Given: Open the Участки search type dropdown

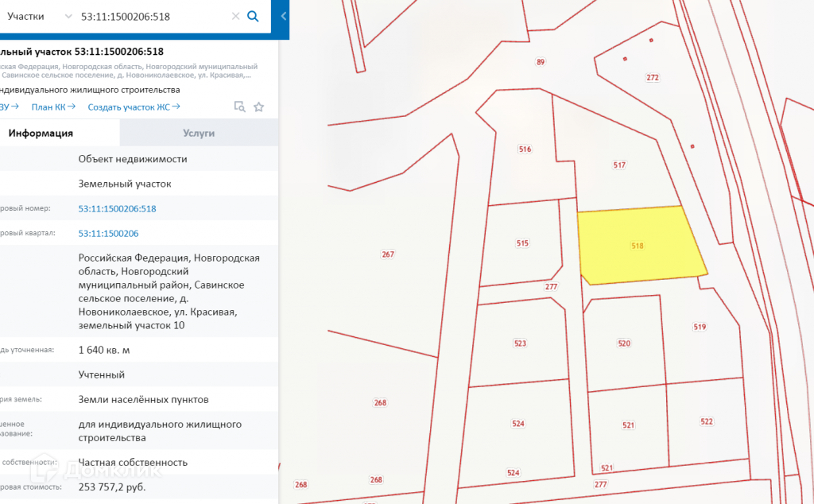Looking at the screenshot, I should [39, 16].
